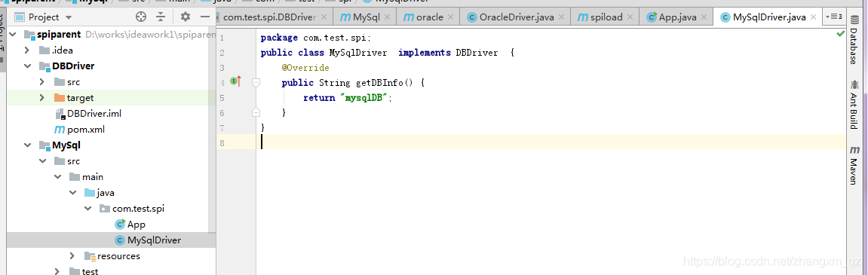Screen dimensions: 868x275
Task: Open Project panel settings gear
Action: click(x=186, y=17)
